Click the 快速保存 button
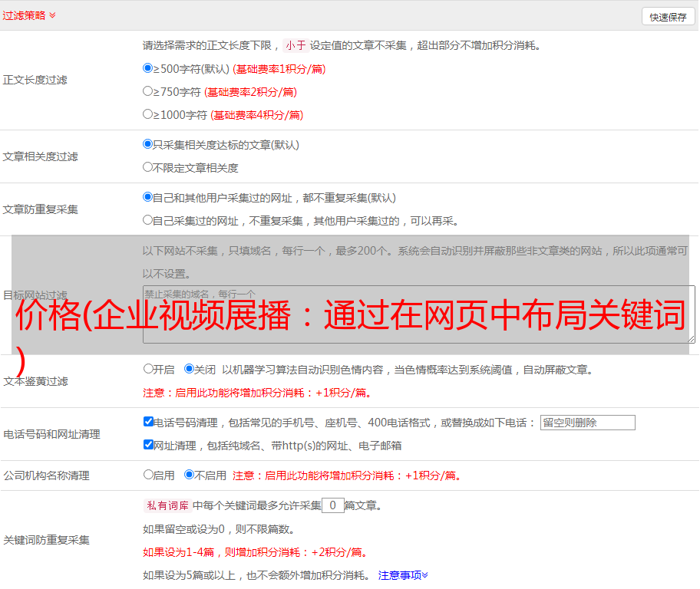Viewport: 700px width, 589px height. point(668,17)
